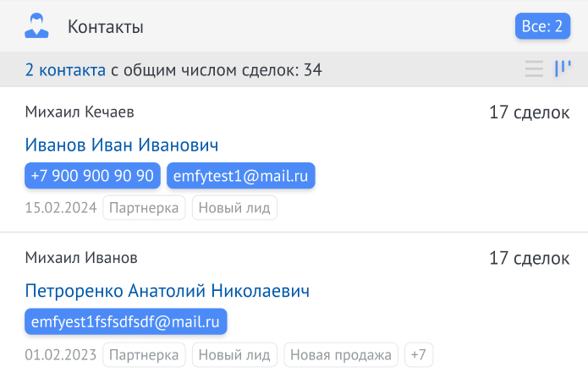Open '2 контакта' link
This screenshot has height=378, width=588.
click(x=66, y=70)
